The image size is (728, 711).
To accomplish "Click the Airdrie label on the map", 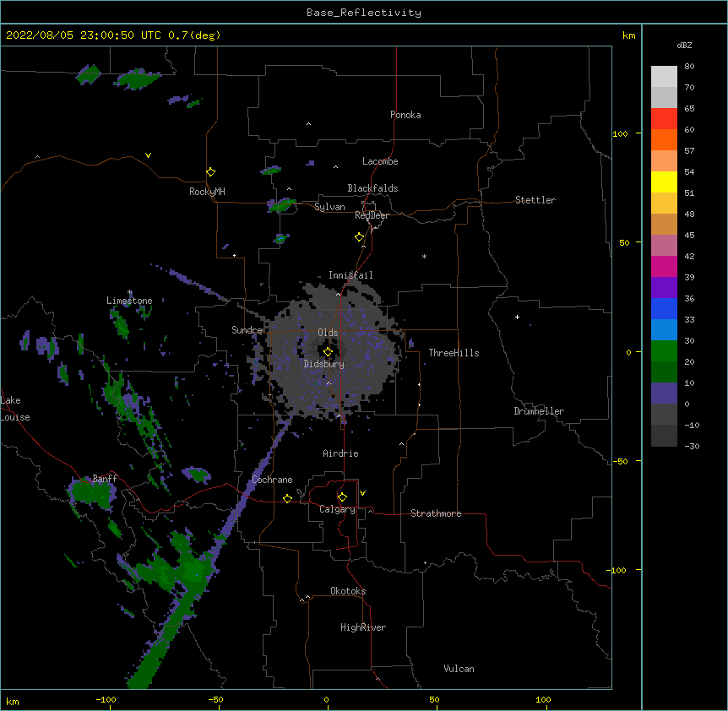I will [x=340, y=453].
